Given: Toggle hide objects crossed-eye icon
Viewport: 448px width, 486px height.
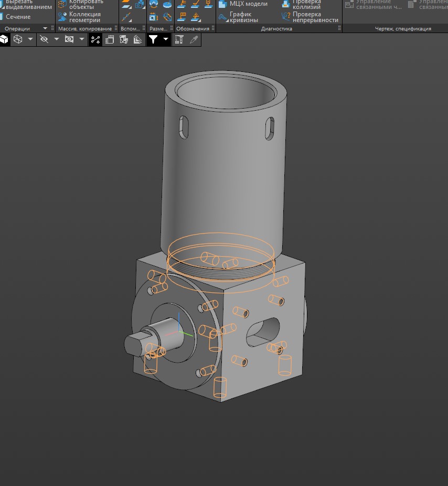Looking at the screenshot, I should coord(44,39).
